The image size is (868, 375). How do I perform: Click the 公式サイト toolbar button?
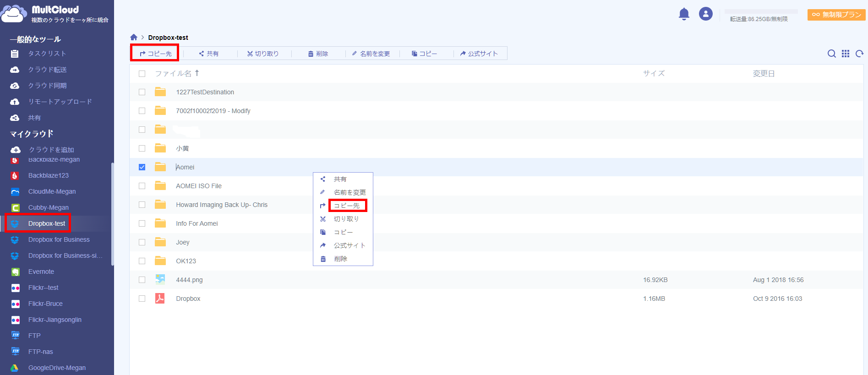pos(479,54)
